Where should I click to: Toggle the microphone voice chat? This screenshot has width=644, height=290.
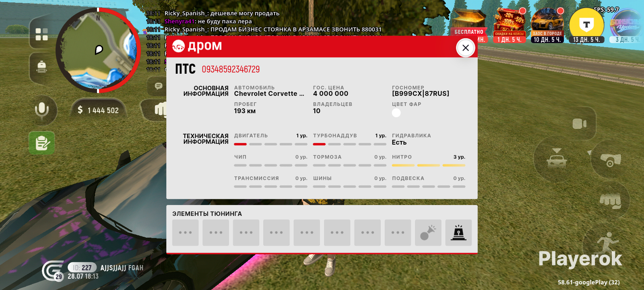42,110
